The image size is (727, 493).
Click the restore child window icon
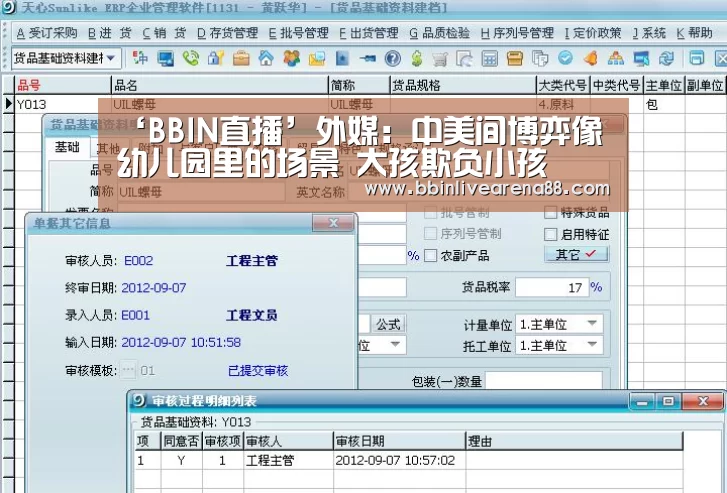696,58
